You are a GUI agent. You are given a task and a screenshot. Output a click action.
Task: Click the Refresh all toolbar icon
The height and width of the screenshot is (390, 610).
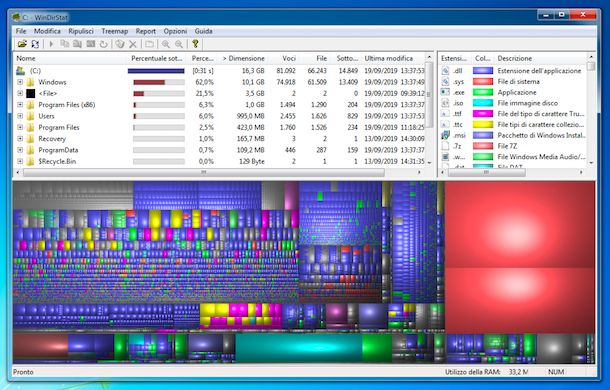tap(35, 44)
